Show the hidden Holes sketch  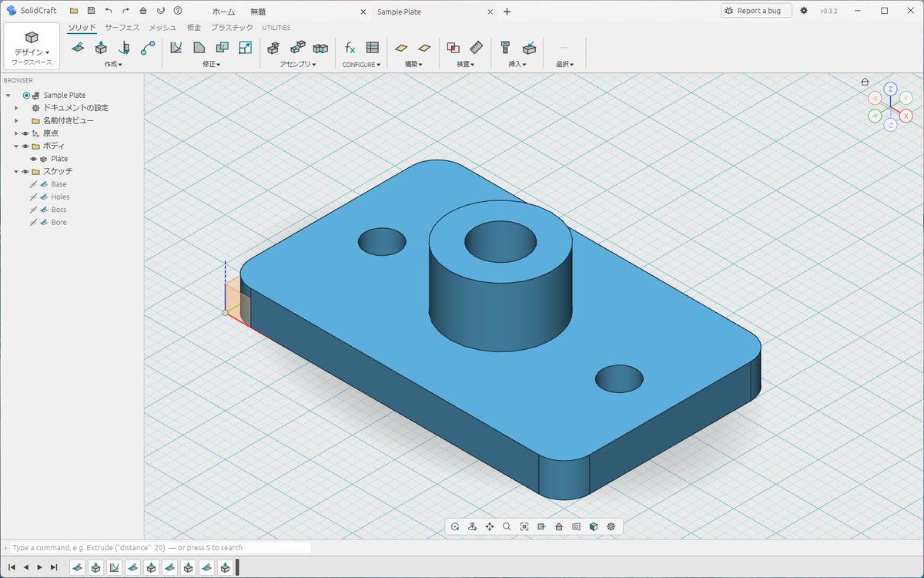pyautogui.click(x=33, y=197)
